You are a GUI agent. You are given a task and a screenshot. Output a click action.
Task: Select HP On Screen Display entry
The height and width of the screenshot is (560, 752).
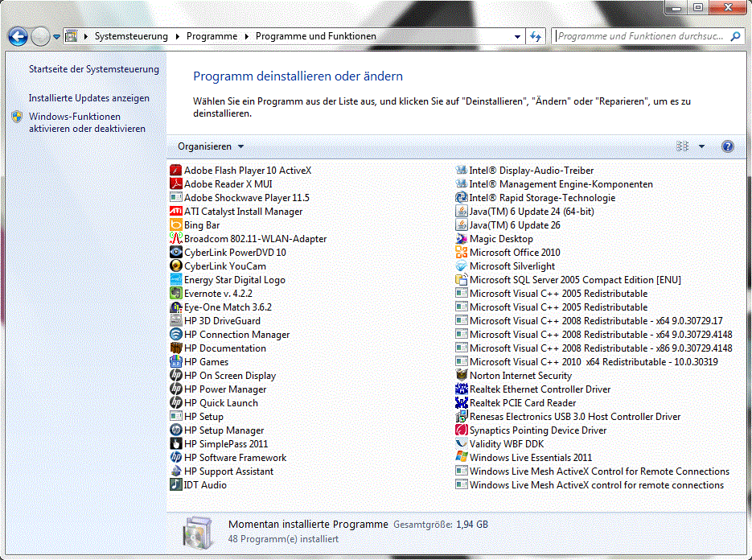click(223, 375)
